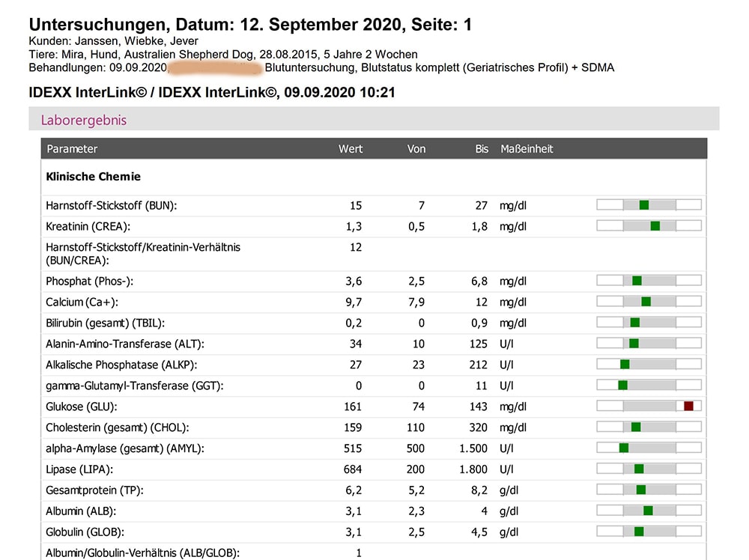The width and height of the screenshot is (749, 560).
Task: Click the IDEXX InterLink report heading
Action: (x=211, y=93)
